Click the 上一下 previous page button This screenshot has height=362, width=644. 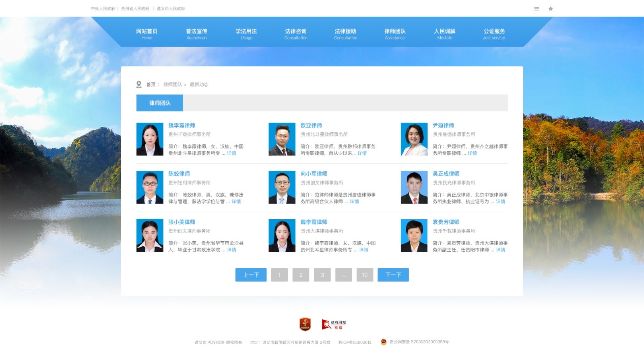pyautogui.click(x=251, y=275)
